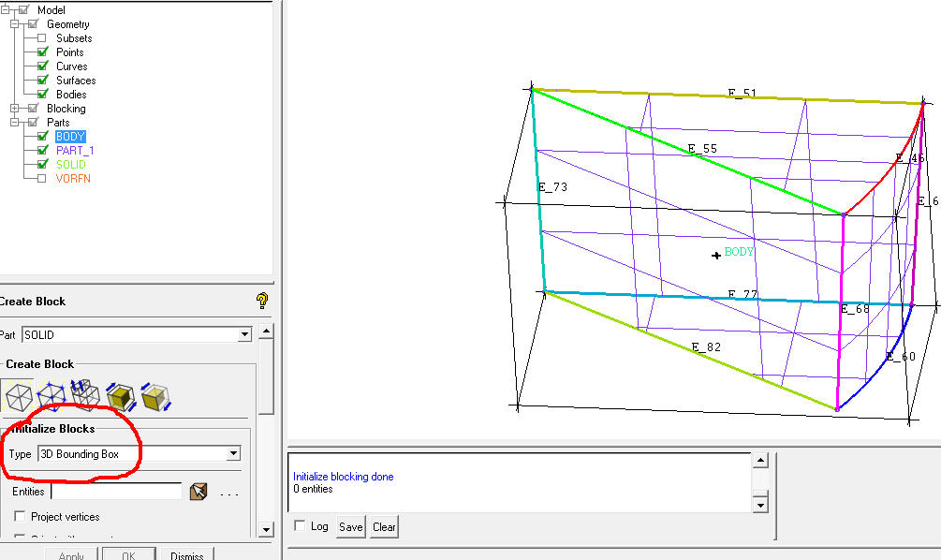The width and height of the screenshot is (941, 560).
Task: Click the E_82 edge label in viewport
Action: point(706,346)
